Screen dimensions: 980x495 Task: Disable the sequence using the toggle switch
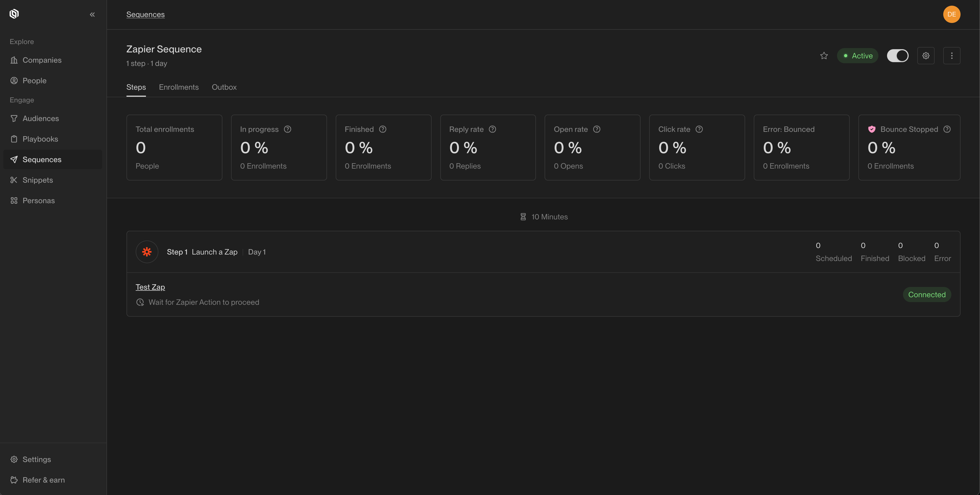click(x=898, y=56)
